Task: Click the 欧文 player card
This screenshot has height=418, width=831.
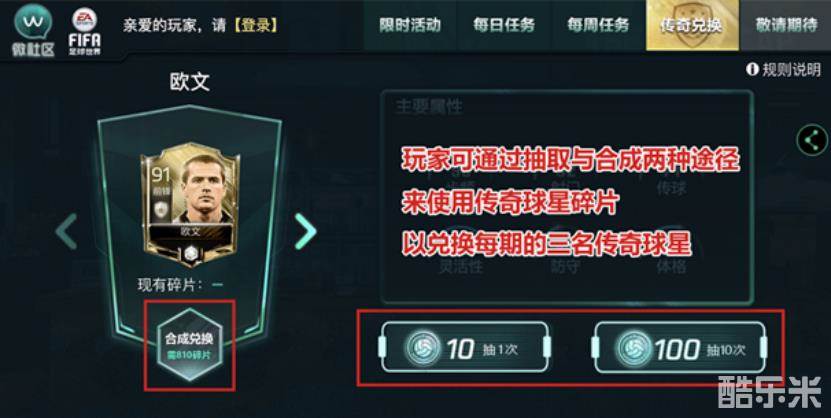Action: tap(190, 204)
